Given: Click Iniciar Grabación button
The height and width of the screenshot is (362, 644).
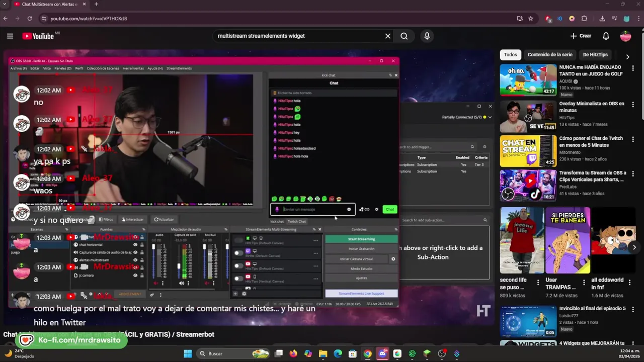Looking at the screenshot, I should tap(361, 249).
